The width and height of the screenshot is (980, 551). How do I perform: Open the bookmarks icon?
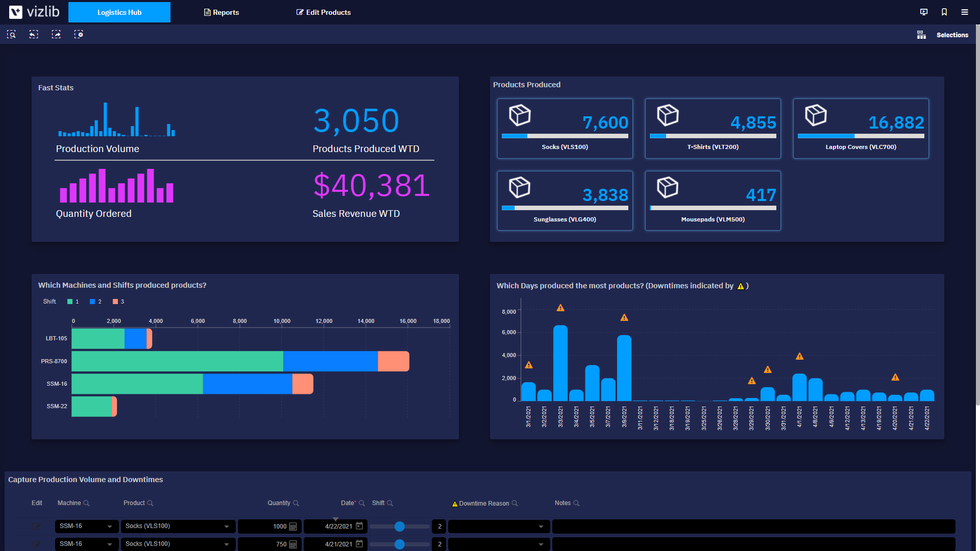944,12
